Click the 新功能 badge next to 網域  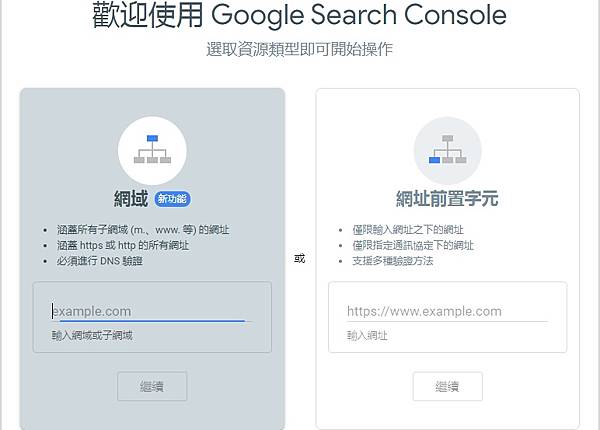172,199
